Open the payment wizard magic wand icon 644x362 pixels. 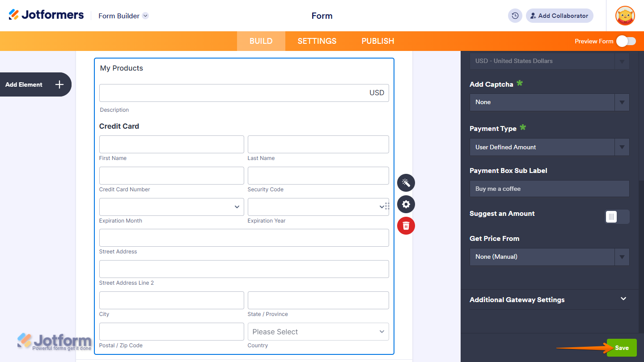pyautogui.click(x=406, y=183)
